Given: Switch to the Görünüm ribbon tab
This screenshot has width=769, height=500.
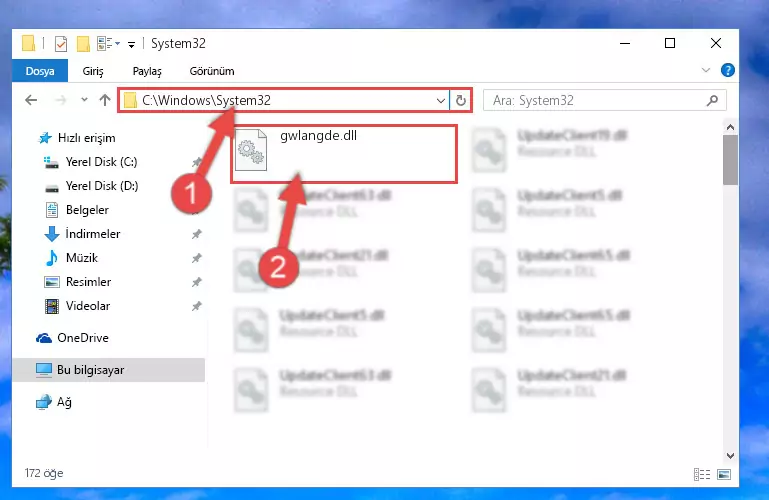Looking at the screenshot, I should pos(212,71).
